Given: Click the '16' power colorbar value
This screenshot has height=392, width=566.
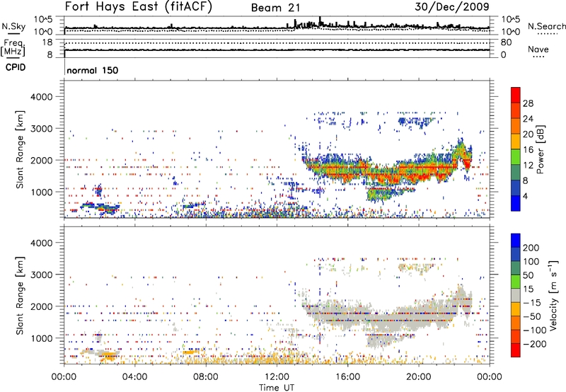Looking at the screenshot, I should pos(528,150).
